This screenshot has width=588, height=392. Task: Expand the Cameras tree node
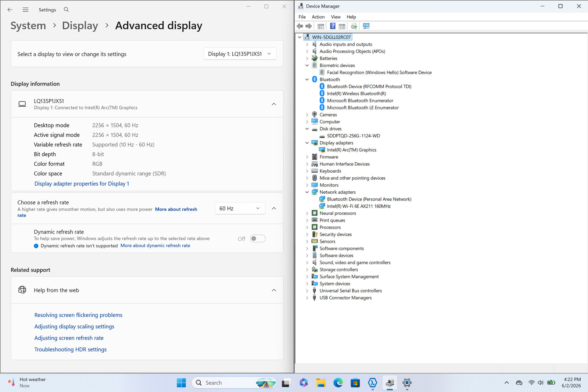point(307,115)
